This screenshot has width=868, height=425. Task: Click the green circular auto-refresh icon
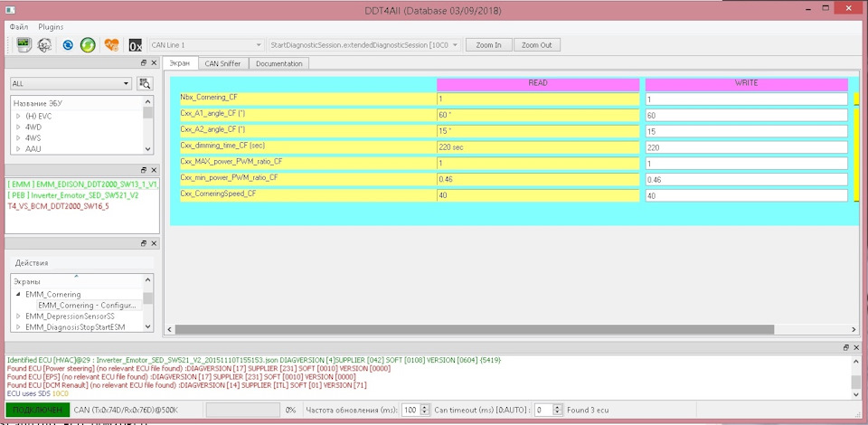tap(88, 45)
